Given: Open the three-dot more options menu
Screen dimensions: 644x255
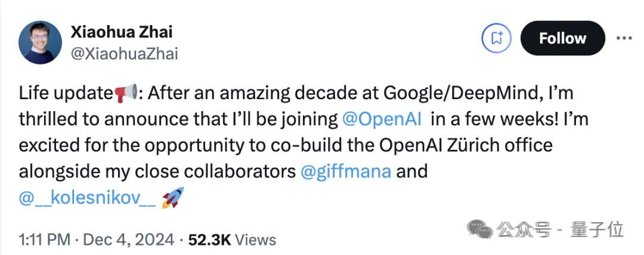Looking at the screenshot, I should pyautogui.click(x=624, y=38).
